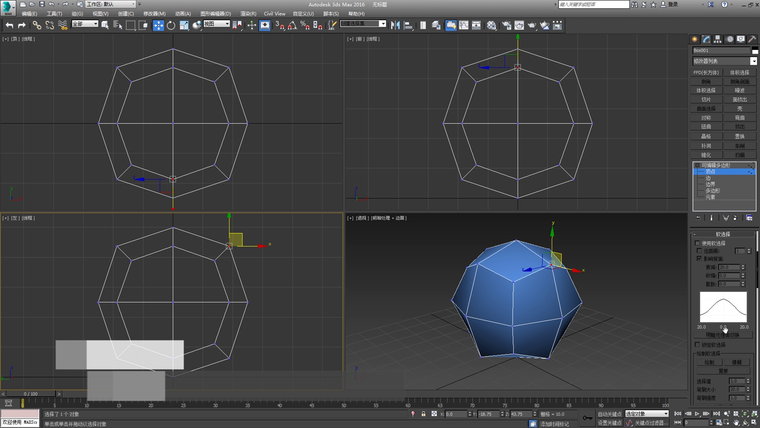Click the Undo arrow in main toolbar
The image size is (760, 428).
pos(9,25)
